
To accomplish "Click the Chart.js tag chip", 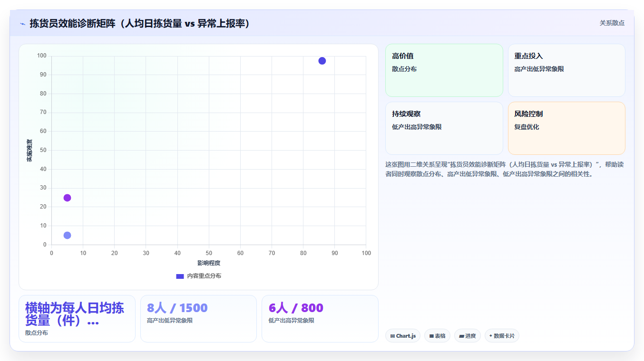I will pos(403,336).
